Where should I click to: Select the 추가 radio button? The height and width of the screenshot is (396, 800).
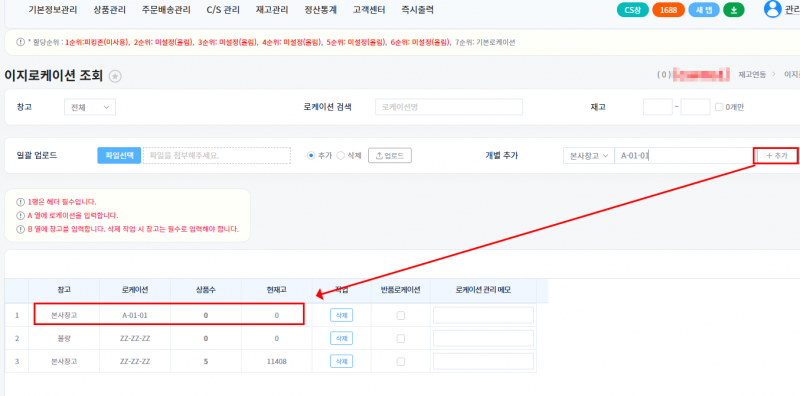click(x=311, y=156)
